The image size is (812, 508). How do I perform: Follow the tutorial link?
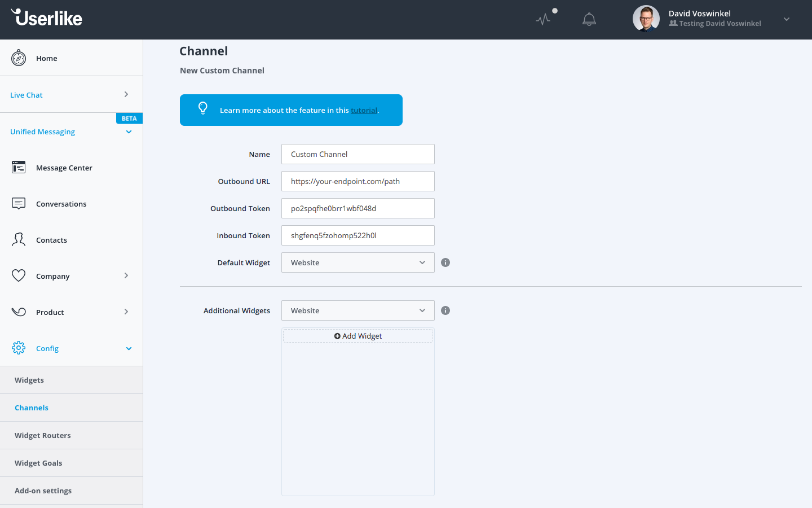click(x=364, y=110)
